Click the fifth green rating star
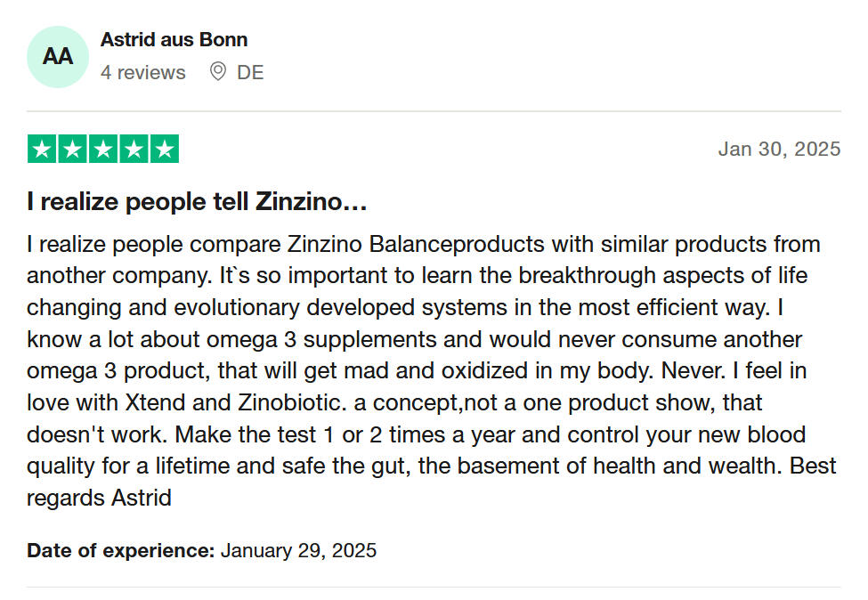This screenshot has width=868, height=600. (x=164, y=150)
